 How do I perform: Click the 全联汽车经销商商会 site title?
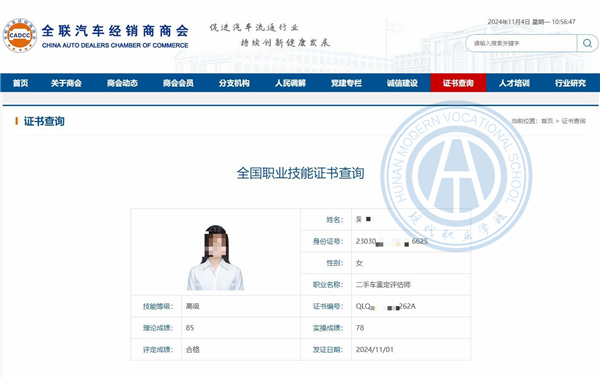click(115, 31)
